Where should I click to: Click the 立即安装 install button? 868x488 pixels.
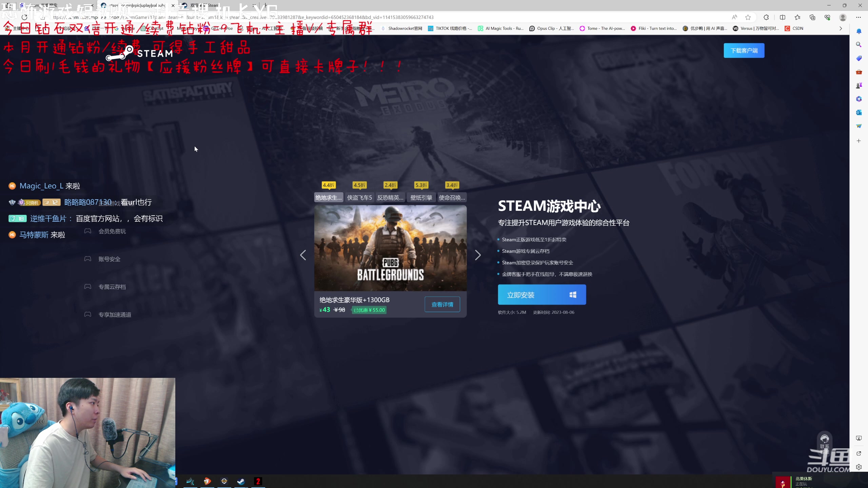[x=541, y=294]
